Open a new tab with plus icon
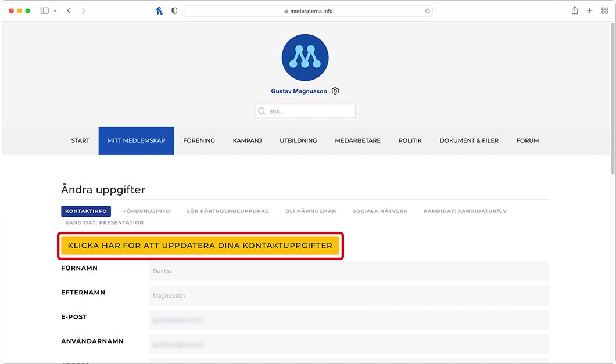The width and height of the screenshot is (616, 364). (590, 11)
